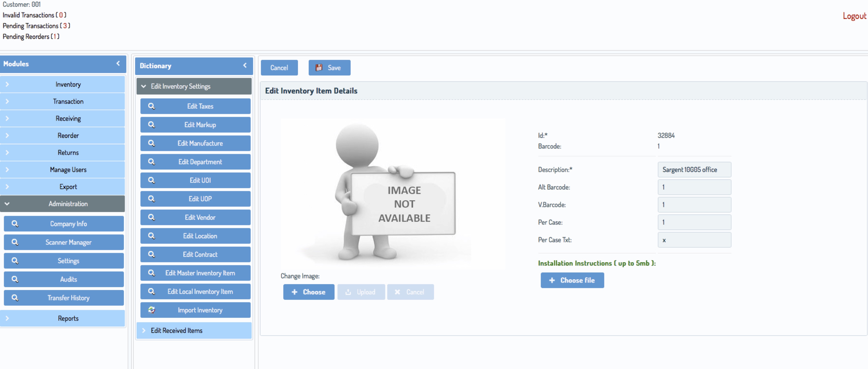
Task: Click the Import Inventory refresh icon
Action: coord(152,310)
